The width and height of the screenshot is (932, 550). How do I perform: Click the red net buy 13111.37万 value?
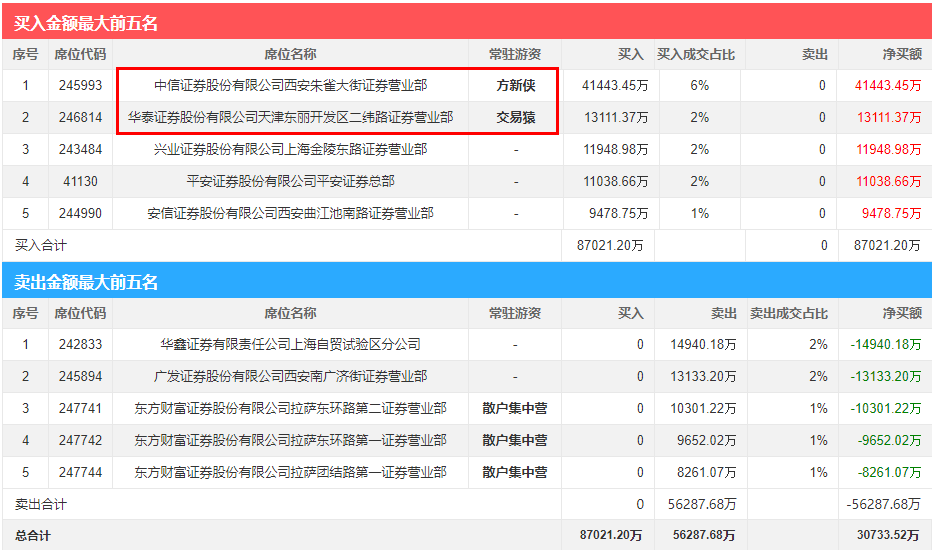point(889,118)
